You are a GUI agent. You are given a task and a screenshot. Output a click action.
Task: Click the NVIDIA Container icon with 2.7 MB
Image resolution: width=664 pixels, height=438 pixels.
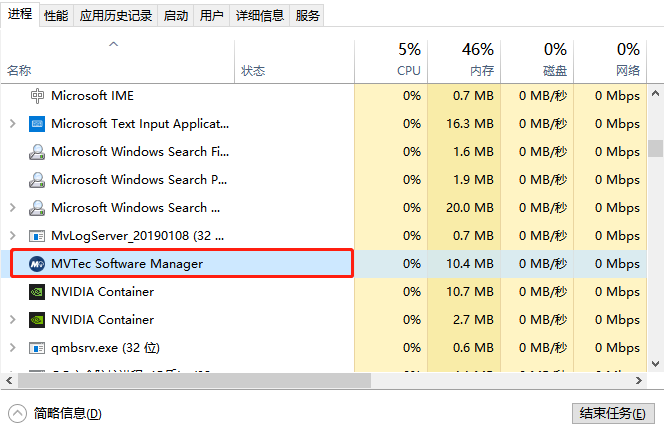click(37, 320)
